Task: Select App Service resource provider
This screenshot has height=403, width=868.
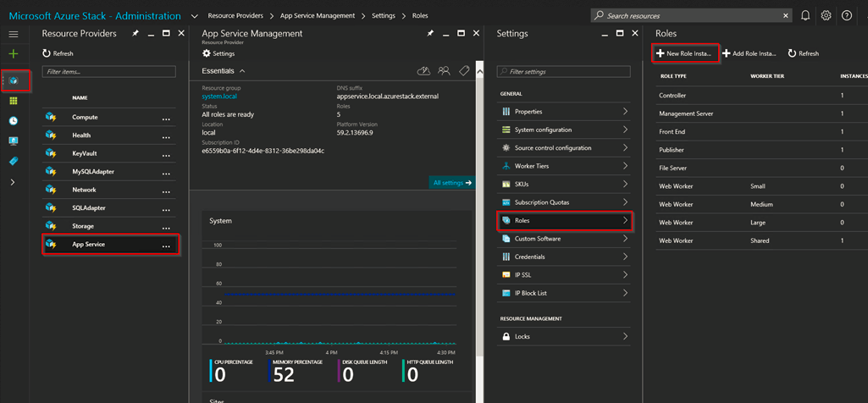Action: tap(111, 244)
